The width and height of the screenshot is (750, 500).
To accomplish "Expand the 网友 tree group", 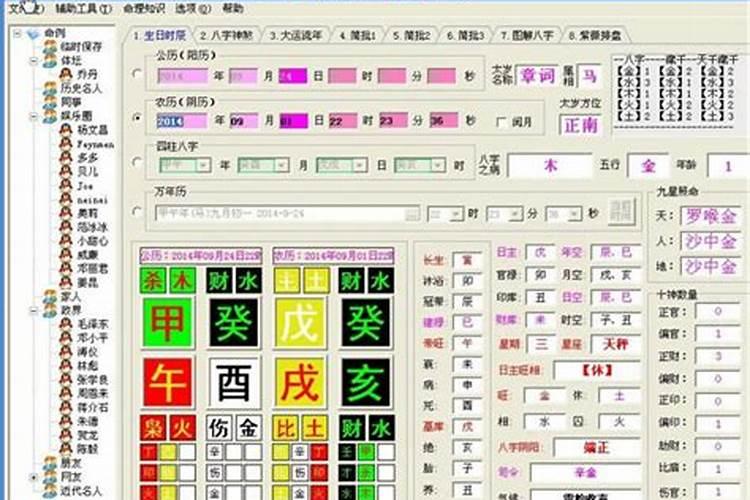I will coord(34,477).
